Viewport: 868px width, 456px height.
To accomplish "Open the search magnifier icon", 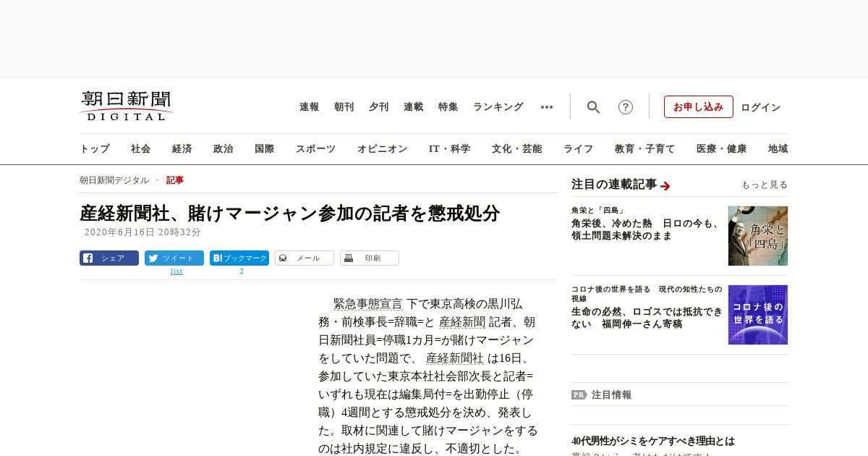I will pos(593,107).
